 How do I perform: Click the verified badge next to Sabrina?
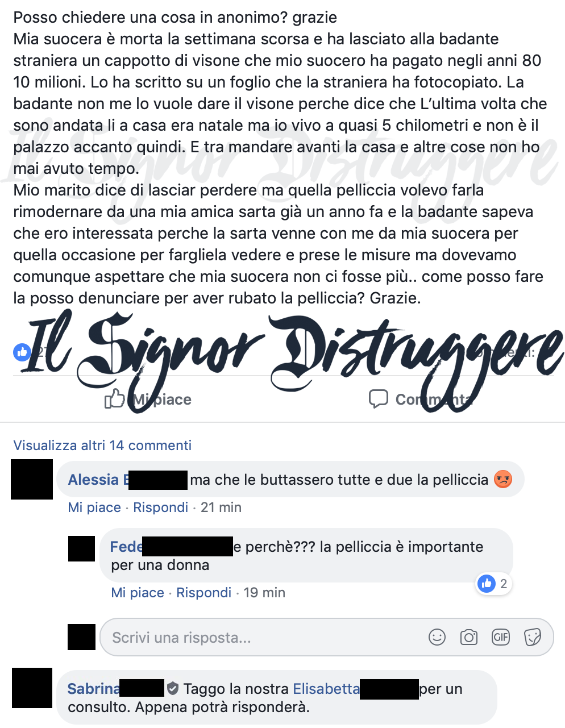[x=173, y=689]
